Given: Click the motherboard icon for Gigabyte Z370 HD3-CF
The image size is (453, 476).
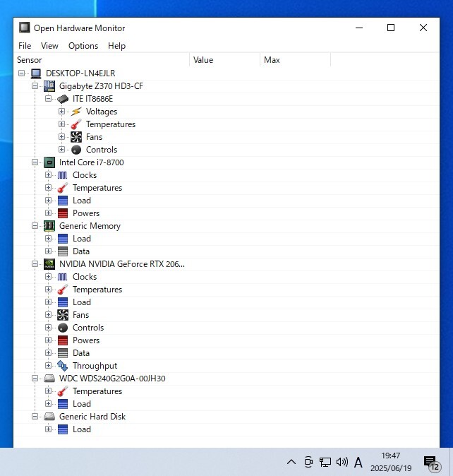Looking at the screenshot, I should tap(49, 86).
